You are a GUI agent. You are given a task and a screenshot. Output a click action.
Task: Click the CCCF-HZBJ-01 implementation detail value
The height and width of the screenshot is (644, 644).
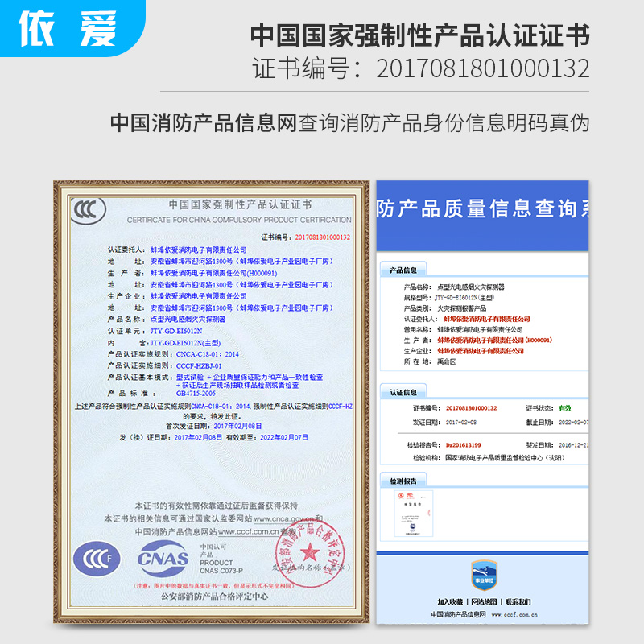pos(199,365)
